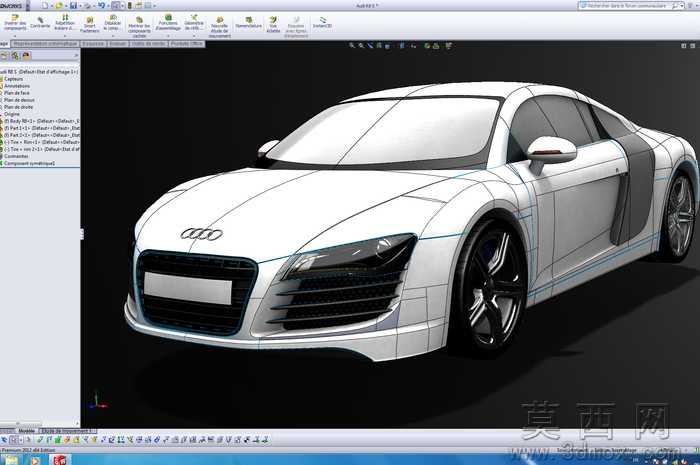Open the Windows Explorer taskbar icon
Screen dimensions: 700x465
11,460
